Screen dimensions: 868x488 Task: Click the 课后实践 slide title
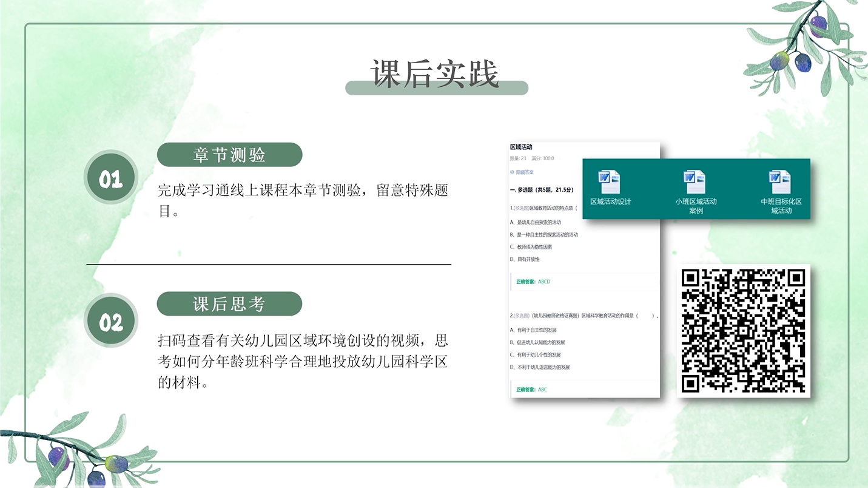pos(434,74)
